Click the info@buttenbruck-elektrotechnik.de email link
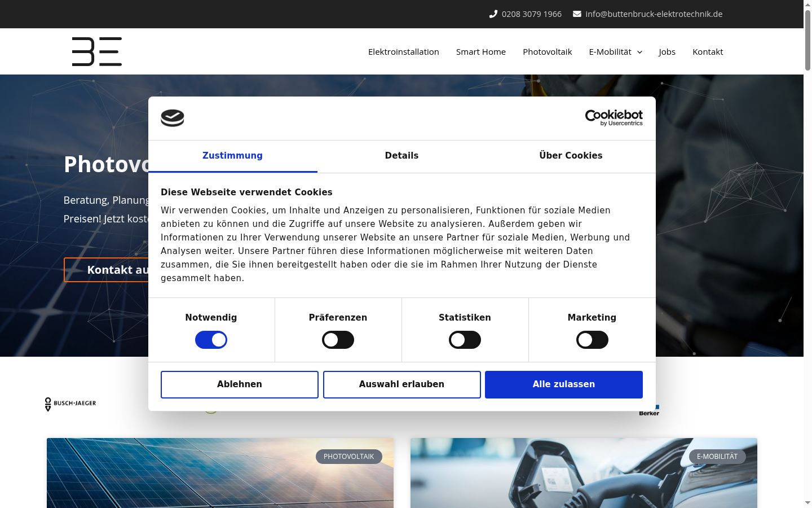812x508 pixels. (x=654, y=14)
